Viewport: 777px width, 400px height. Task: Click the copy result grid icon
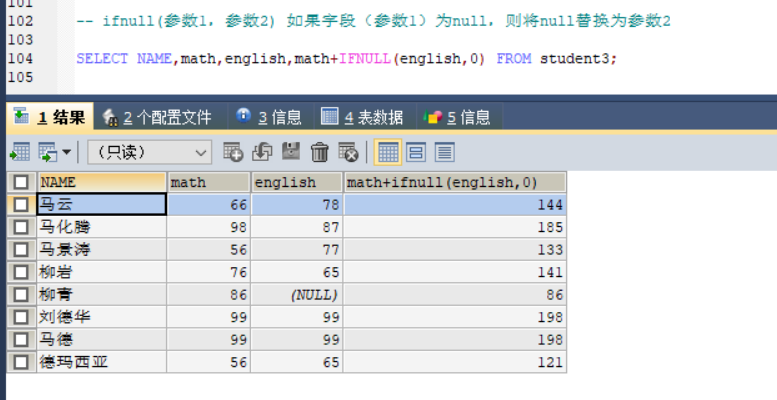(x=48, y=152)
